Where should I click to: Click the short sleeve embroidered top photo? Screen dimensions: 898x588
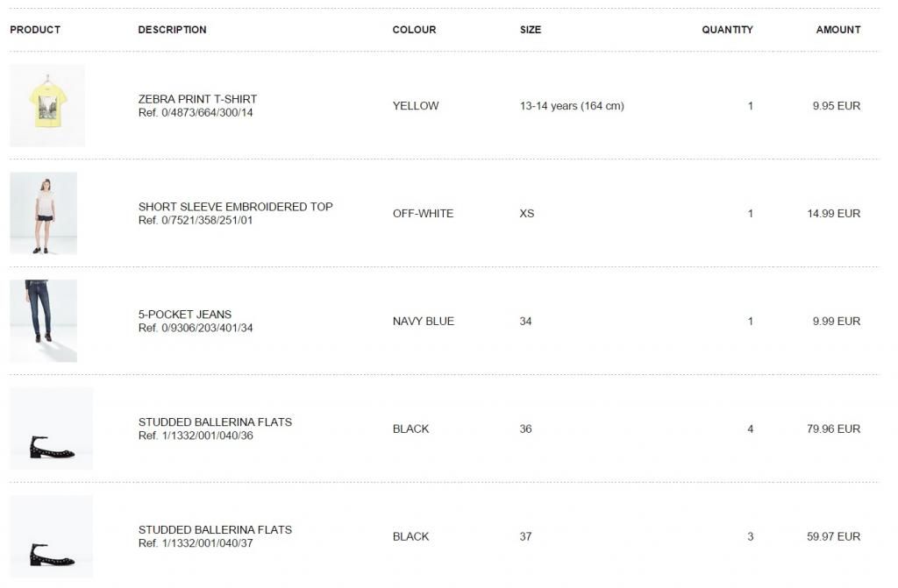coord(43,213)
